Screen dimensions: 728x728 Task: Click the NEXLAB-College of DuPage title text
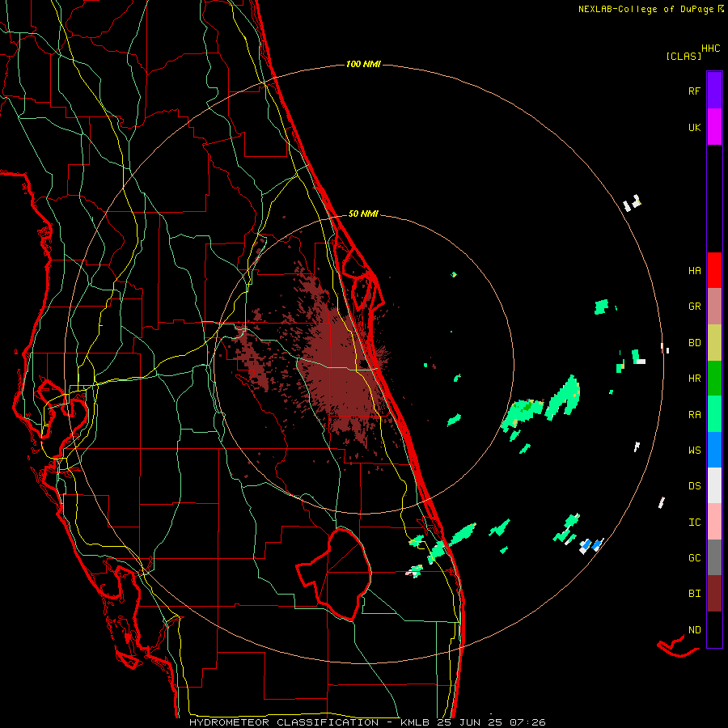coord(645,9)
